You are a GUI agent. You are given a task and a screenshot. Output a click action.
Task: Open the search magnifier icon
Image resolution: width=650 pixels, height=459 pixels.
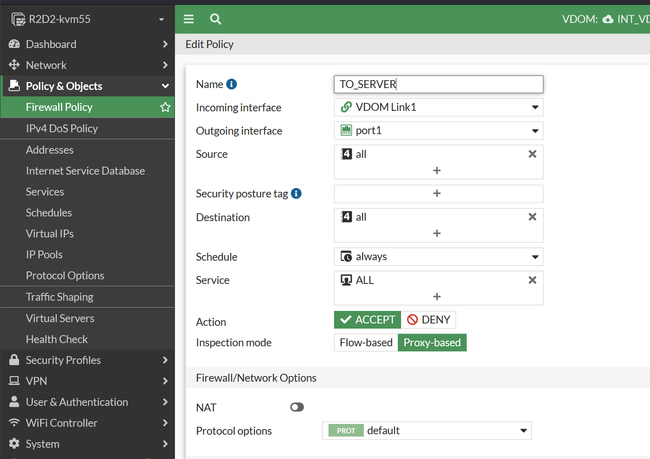(x=215, y=19)
